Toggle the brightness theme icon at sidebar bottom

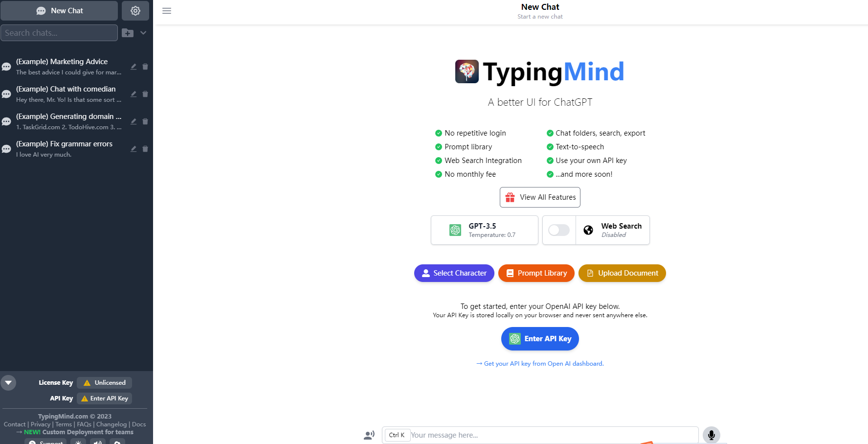pos(78,442)
